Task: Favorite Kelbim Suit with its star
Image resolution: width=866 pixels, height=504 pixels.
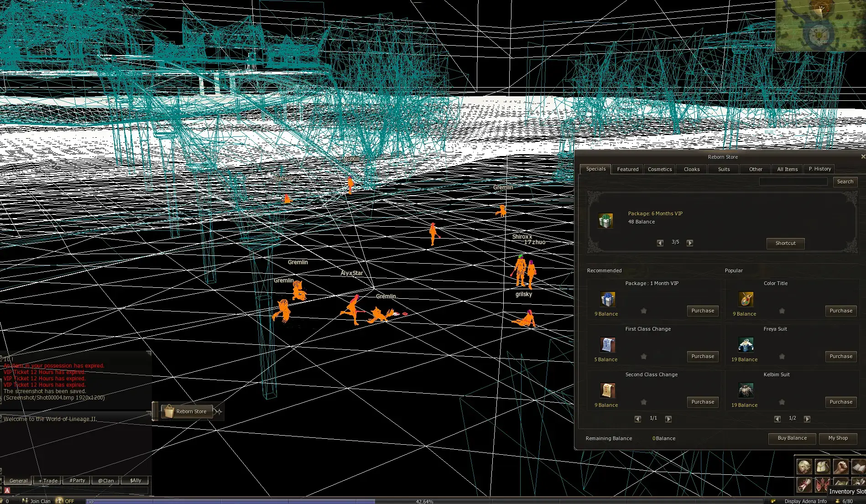Action: click(782, 402)
